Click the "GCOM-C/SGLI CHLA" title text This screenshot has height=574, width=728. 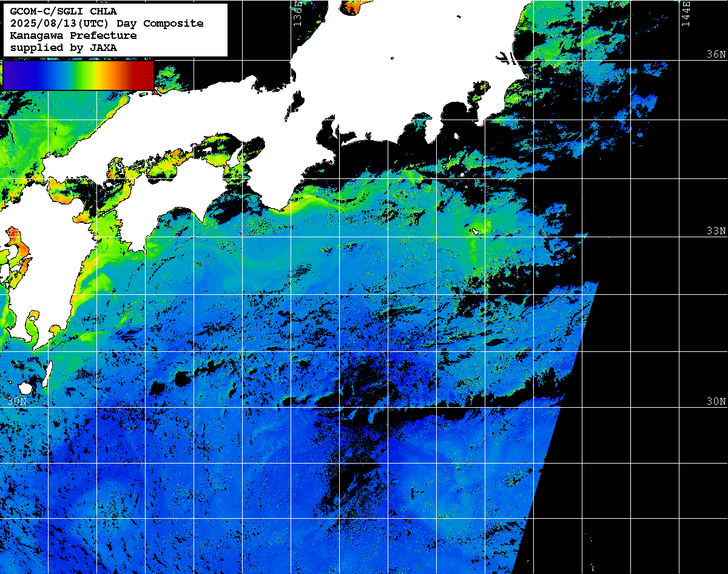(x=64, y=11)
